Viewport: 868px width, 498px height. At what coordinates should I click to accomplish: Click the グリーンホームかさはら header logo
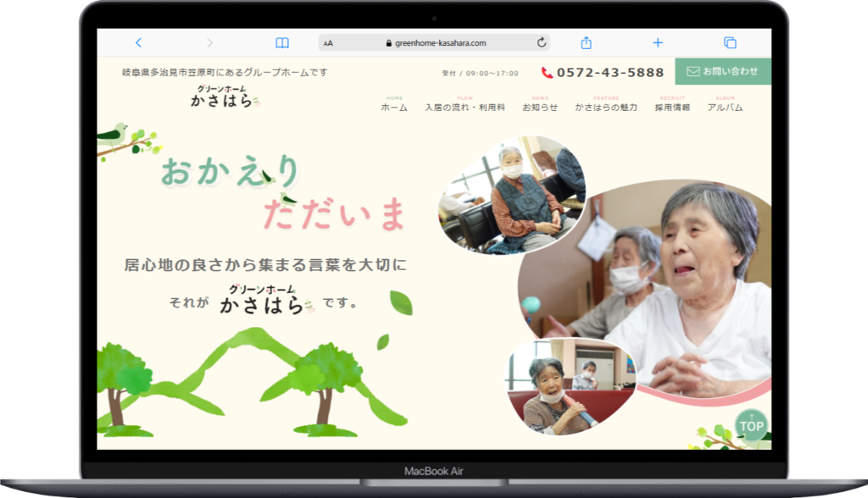tap(225, 97)
